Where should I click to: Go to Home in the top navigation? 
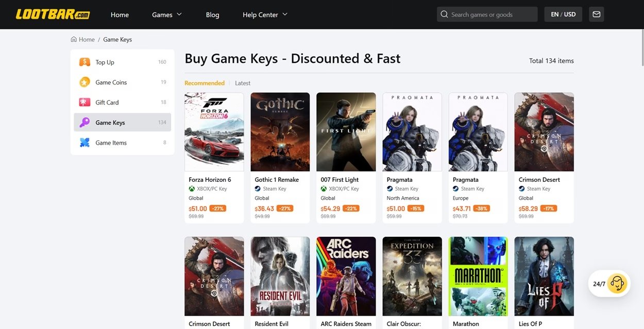[x=120, y=14]
